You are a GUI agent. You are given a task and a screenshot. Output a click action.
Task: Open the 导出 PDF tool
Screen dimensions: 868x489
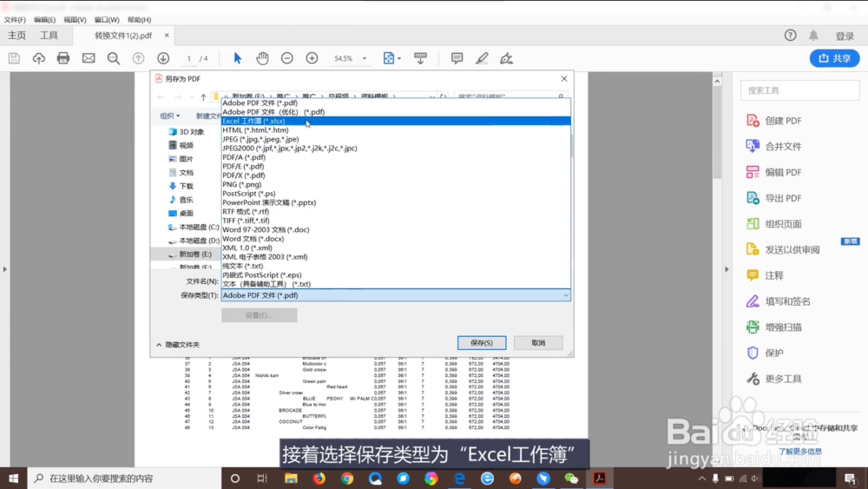(774, 198)
